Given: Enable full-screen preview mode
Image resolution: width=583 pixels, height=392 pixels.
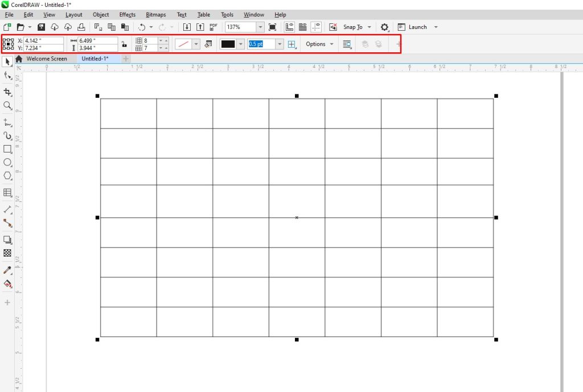Looking at the screenshot, I should click(x=272, y=27).
